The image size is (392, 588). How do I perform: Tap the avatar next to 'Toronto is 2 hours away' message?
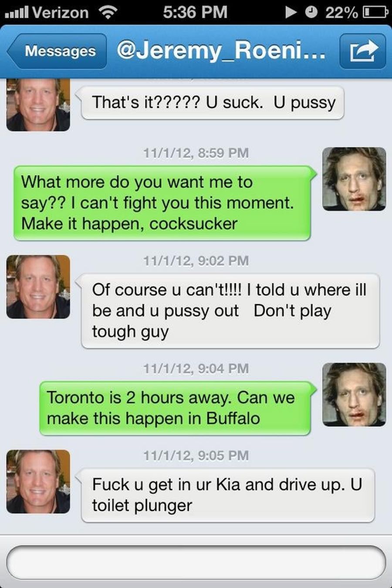click(354, 395)
